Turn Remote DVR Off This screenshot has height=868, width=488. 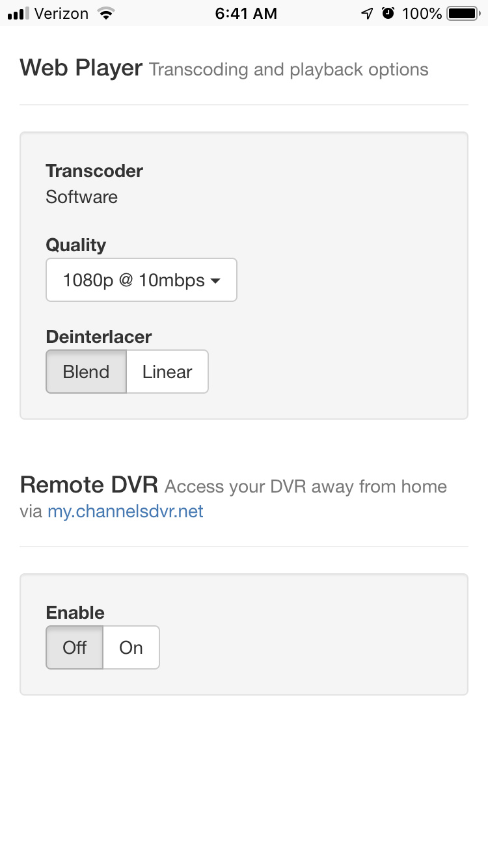75,647
